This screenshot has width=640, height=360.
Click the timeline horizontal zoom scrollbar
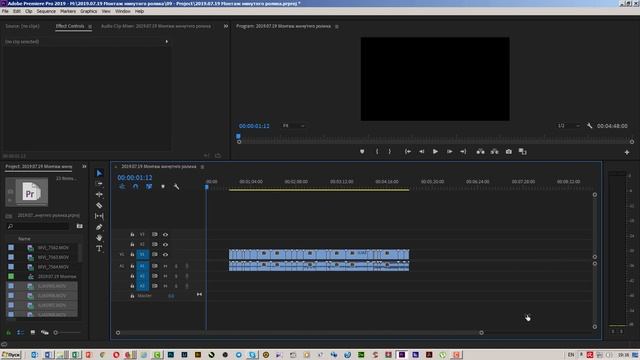click(x=299, y=333)
